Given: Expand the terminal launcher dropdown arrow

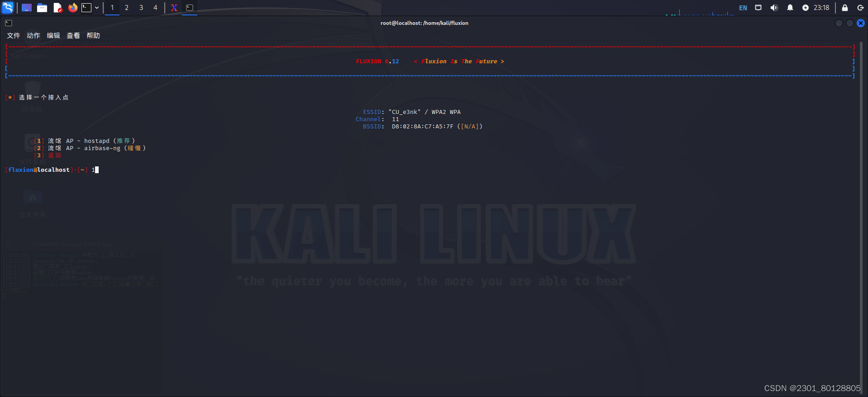Looking at the screenshot, I should pyautogui.click(x=97, y=8).
